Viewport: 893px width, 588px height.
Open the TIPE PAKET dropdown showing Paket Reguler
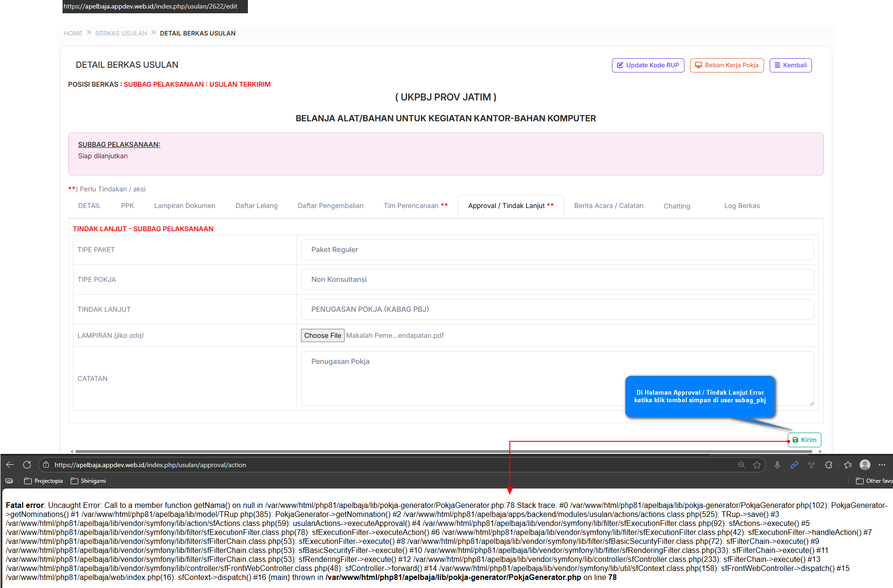pyautogui.click(x=557, y=250)
